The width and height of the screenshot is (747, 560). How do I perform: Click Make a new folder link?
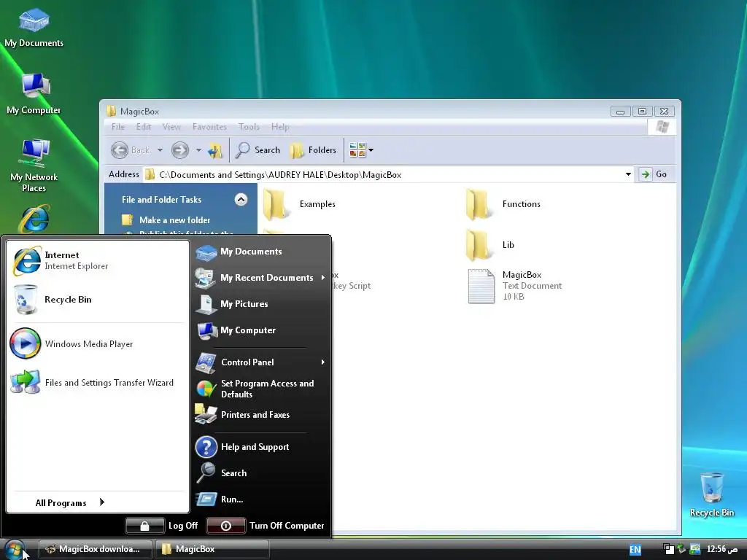click(x=166, y=220)
